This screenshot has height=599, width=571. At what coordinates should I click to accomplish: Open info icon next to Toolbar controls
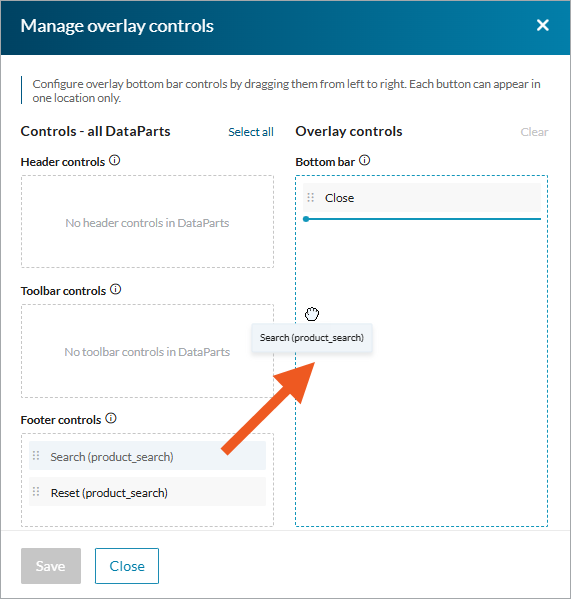click(116, 290)
